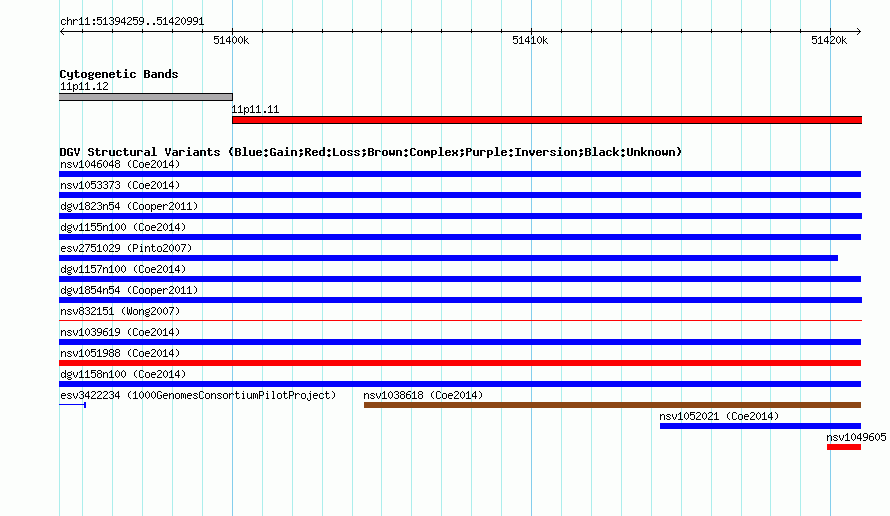The height and width of the screenshot is (516, 890).
Task: Click the chr11:51394259..51420991 region label
Action: click(x=132, y=22)
